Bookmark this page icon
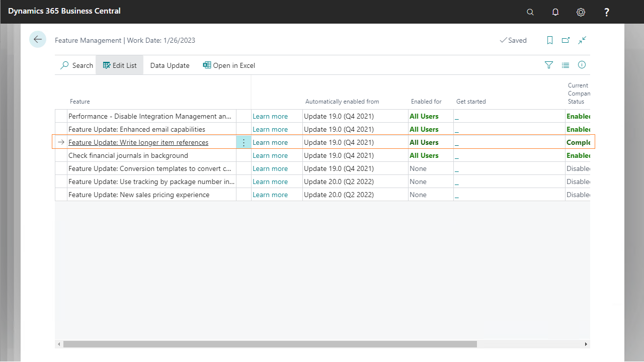Image resolution: width=644 pixels, height=362 pixels. pos(550,40)
